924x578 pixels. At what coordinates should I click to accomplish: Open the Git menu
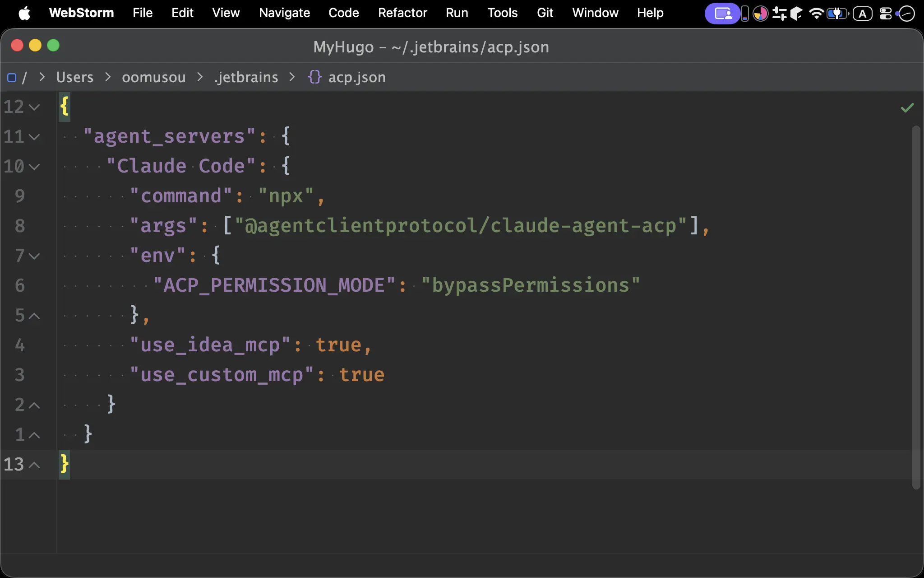545,13
